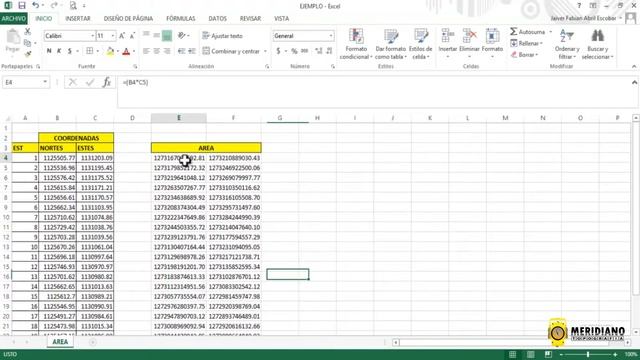
Task: Open Ordenar y filtrar menu
Action: 567,44
